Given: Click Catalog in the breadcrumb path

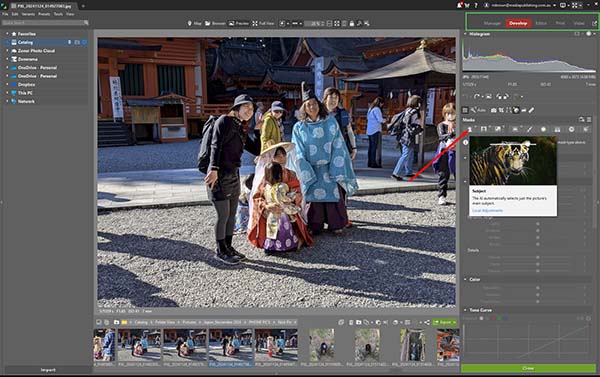Looking at the screenshot, I should point(141,323).
